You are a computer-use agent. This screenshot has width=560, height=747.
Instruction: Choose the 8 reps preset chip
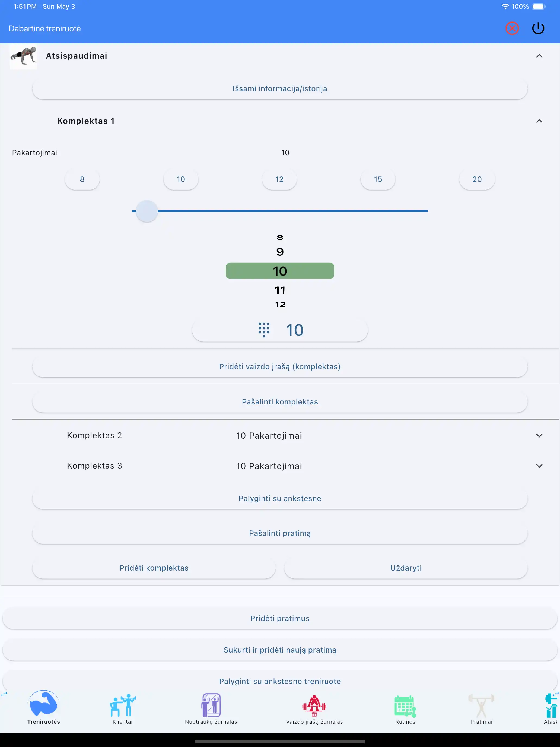click(x=82, y=179)
